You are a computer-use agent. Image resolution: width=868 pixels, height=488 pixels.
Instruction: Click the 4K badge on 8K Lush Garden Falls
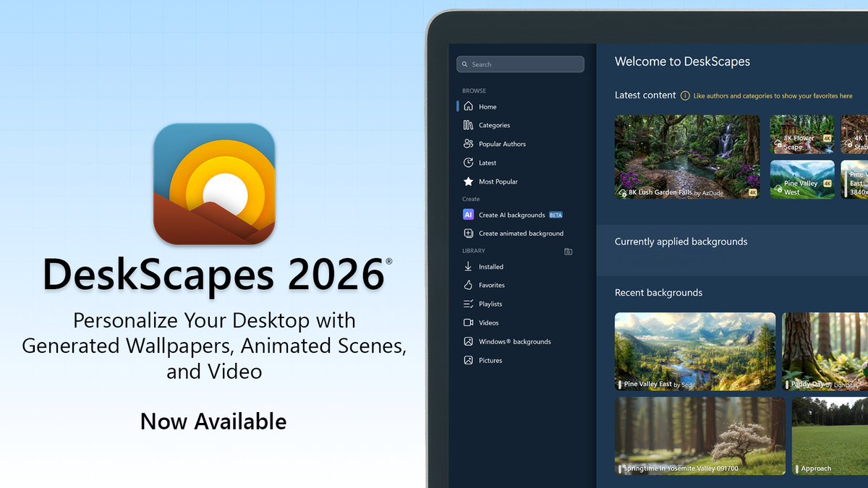[752, 193]
